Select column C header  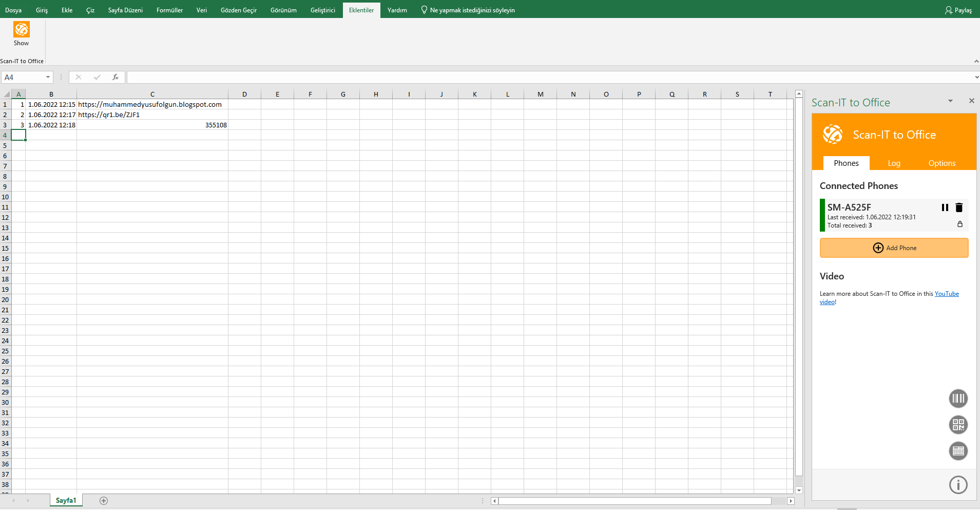click(x=152, y=94)
